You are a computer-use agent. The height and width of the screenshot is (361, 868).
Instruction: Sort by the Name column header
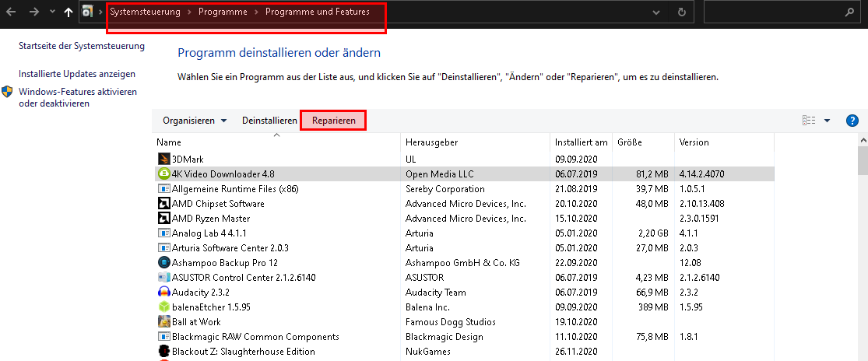[276, 142]
